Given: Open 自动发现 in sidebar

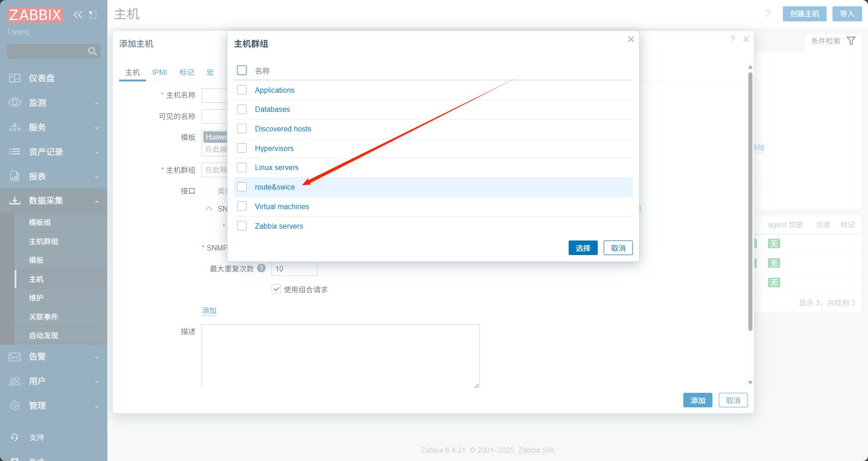Looking at the screenshot, I should tap(44, 336).
